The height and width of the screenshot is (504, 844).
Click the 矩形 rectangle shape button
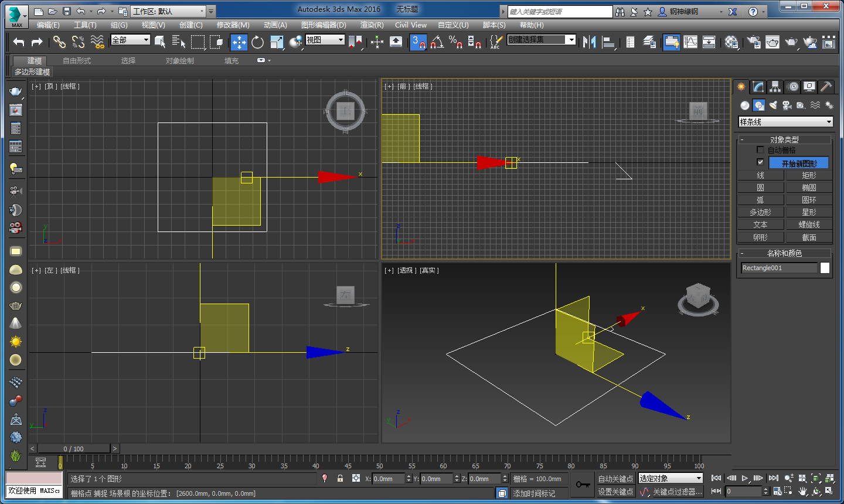[809, 175]
